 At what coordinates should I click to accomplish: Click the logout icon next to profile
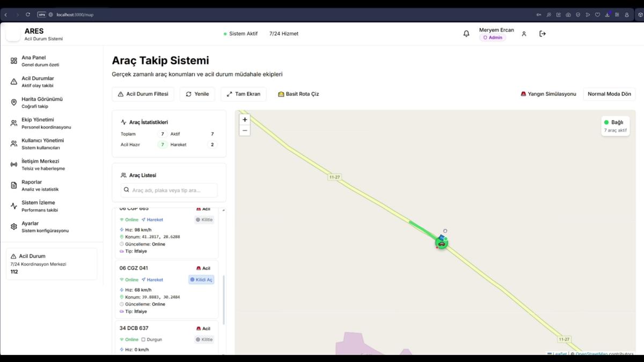click(x=542, y=33)
